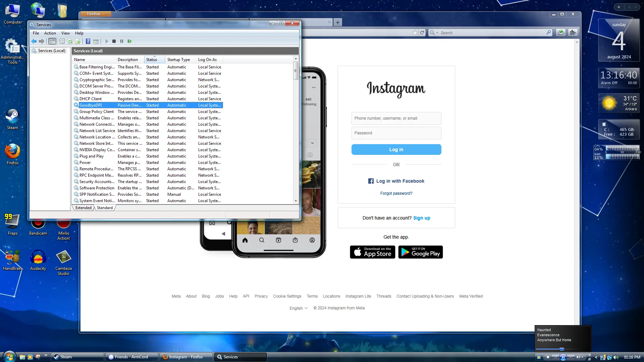This screenshot has width=644, height=362.
Task: Click the Firefox toolbar icon beside add-ons
Action: point(560,33)
